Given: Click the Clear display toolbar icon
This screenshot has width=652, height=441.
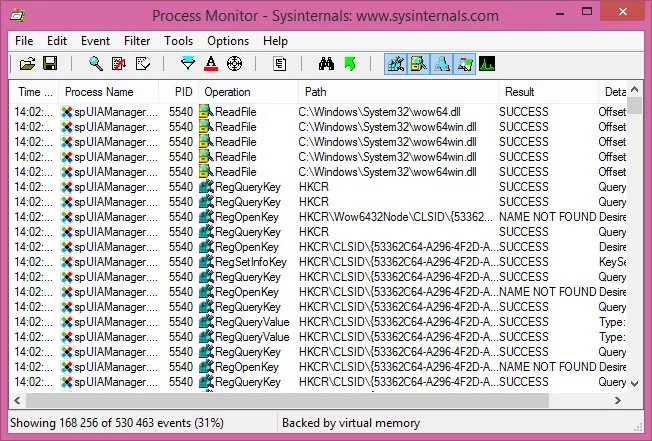Looking at the screenshot, I should tap(143, 64).
